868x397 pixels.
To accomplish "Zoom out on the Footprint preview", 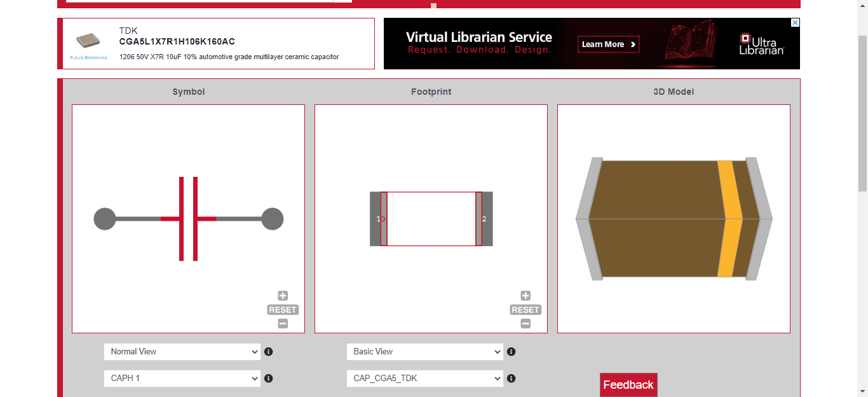I will pyautogui.click(x=526, y=324).
